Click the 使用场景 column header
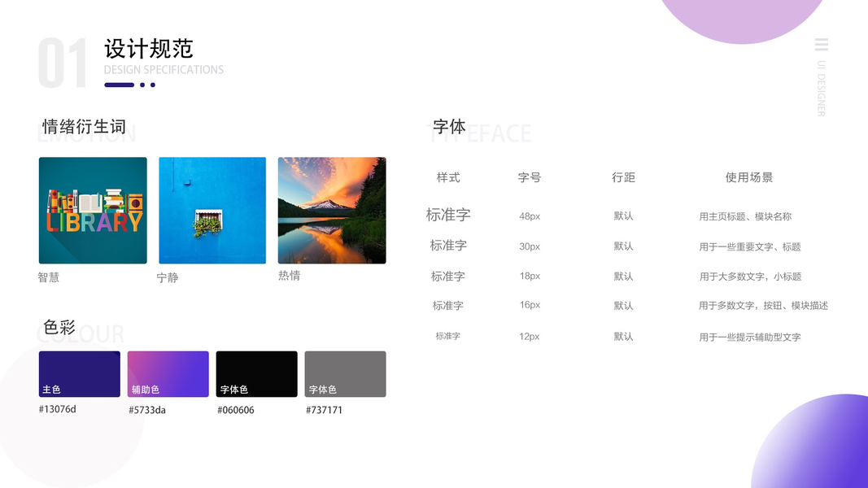Screen dimensions: 868x488 (749, 177)
